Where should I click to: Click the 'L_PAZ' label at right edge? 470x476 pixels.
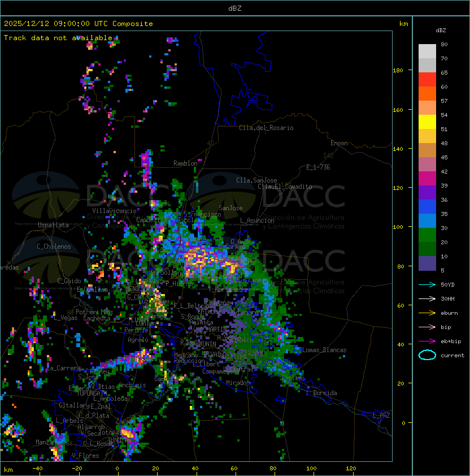[381, 416]
